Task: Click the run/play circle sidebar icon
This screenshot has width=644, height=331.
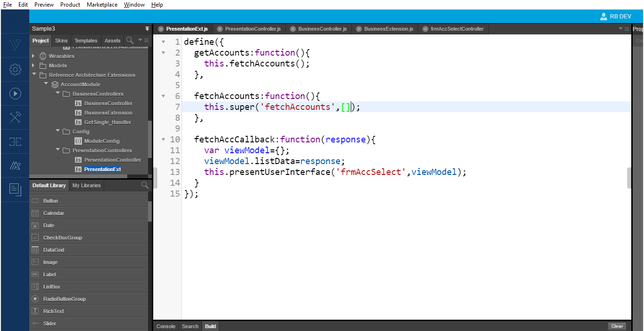Action: pyautogui.click(x=15, y=93)
